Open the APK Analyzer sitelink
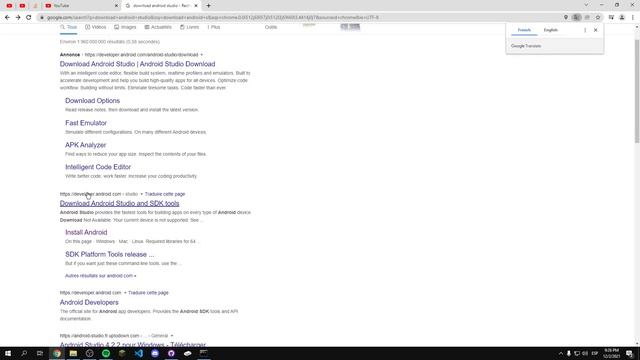 [85, 145]
